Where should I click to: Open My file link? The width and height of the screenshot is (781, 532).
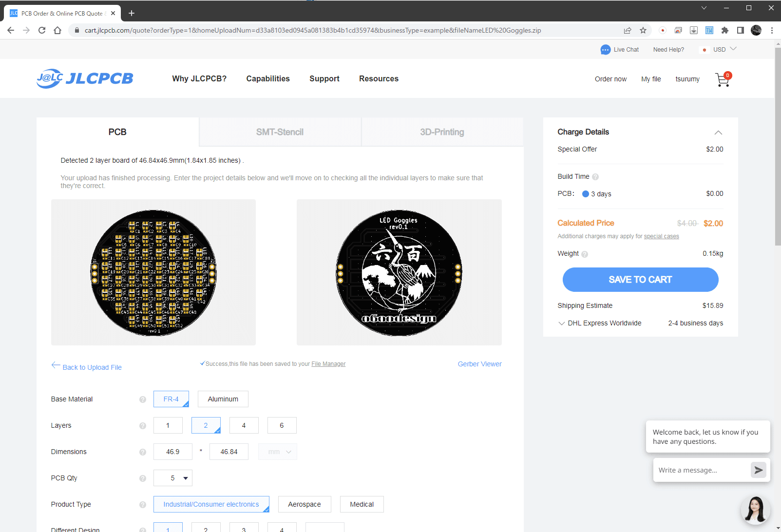651,79
